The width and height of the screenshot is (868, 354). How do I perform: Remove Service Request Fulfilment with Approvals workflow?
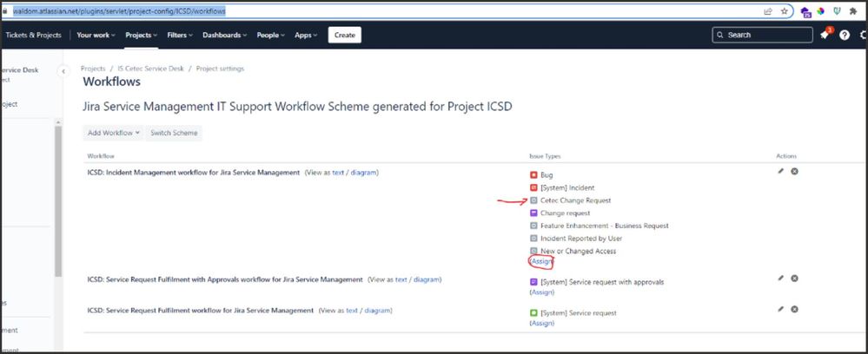point(794,279)
